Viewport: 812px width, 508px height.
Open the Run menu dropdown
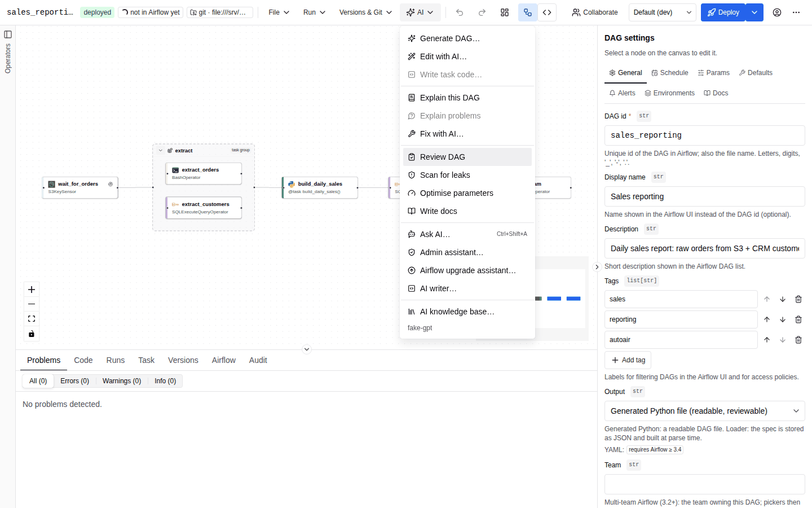click(x=314, y=12)
